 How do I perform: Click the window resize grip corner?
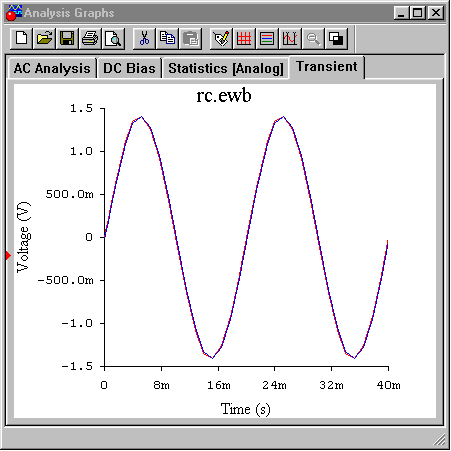440,439
